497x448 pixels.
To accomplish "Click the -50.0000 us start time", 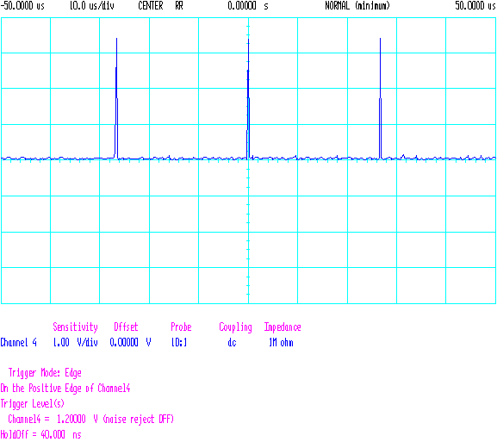I will [22, 6].
